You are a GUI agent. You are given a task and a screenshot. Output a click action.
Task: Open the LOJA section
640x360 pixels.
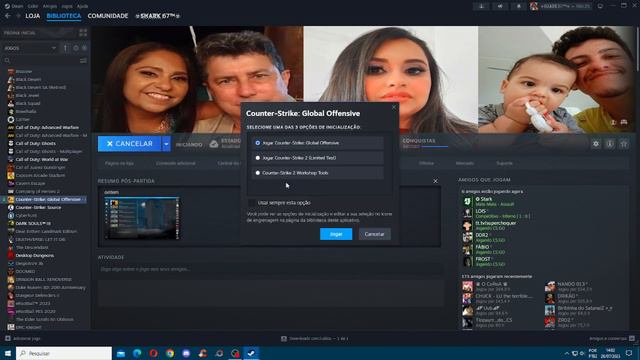pyautogui.click(x=33, y=16)
